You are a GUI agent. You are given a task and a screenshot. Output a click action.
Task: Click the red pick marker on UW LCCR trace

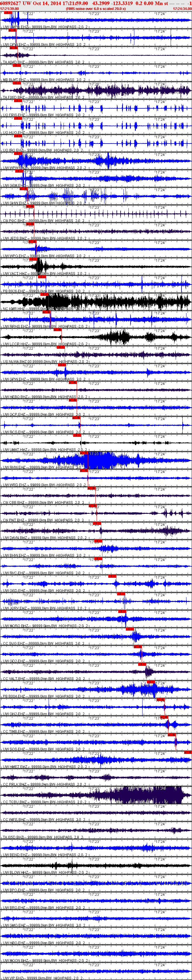(58, 330)
